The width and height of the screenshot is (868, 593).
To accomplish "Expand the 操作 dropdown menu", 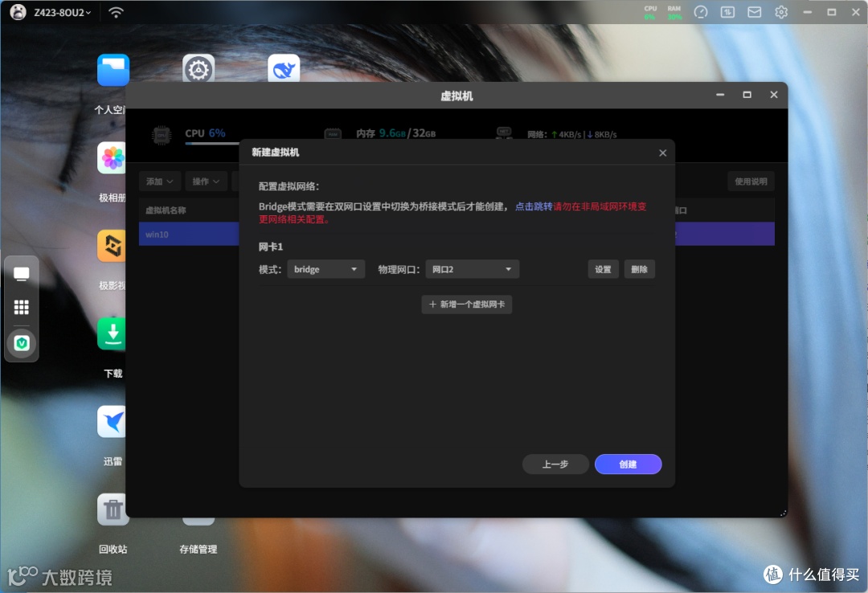I will pyautogui.click(x=208, y=181).
